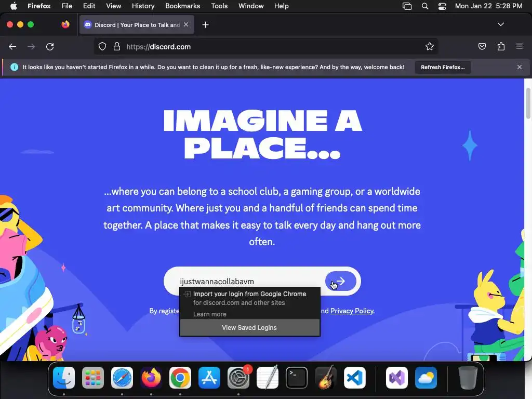This screenshot has height=399, width=532.
Task: Open Spotlight search in menu bar
Action: pos(425,6)
